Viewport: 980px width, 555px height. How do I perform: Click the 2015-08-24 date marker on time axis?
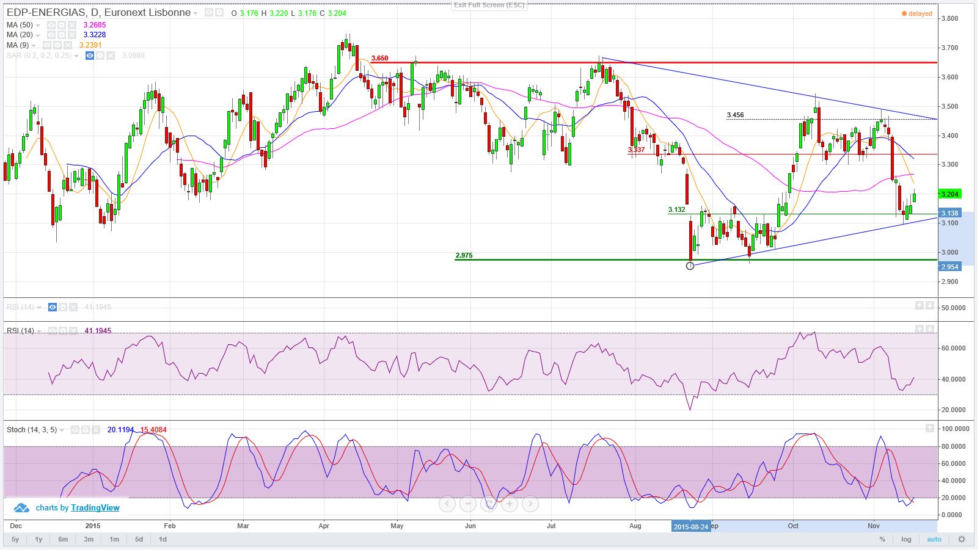click(x=691, y=527)
